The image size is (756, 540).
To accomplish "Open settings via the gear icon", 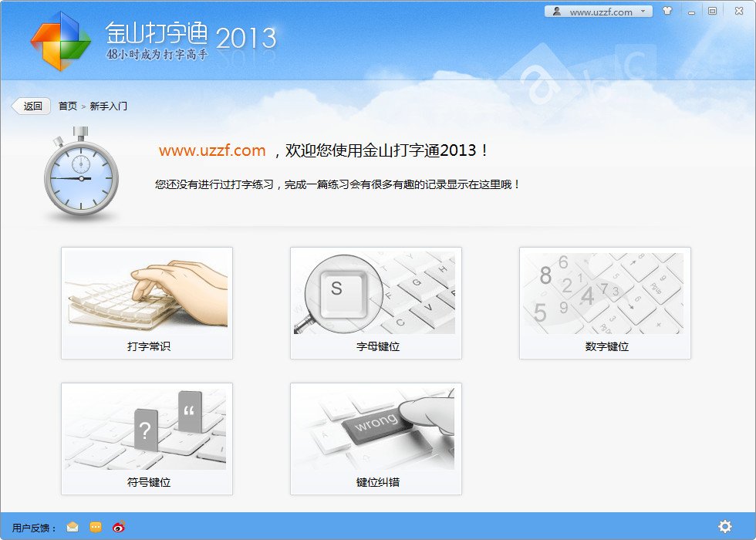I will (724, 526).
